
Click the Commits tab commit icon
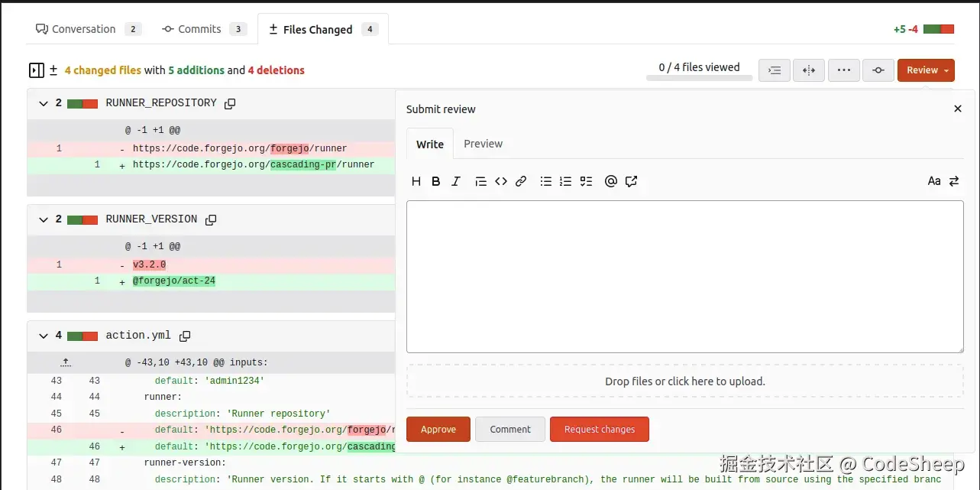[168, 29]
